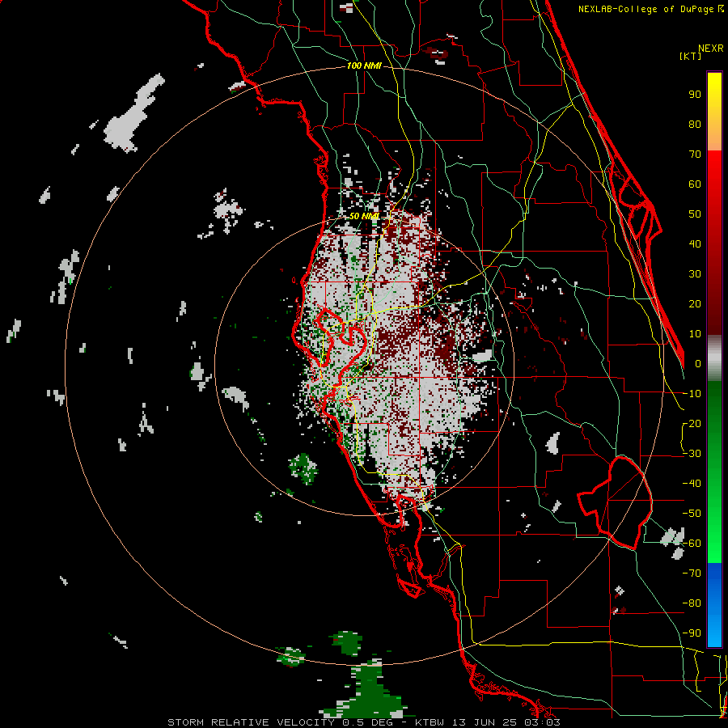Click the '-10' scale value
Screen dimensions: 728x728
692,394
